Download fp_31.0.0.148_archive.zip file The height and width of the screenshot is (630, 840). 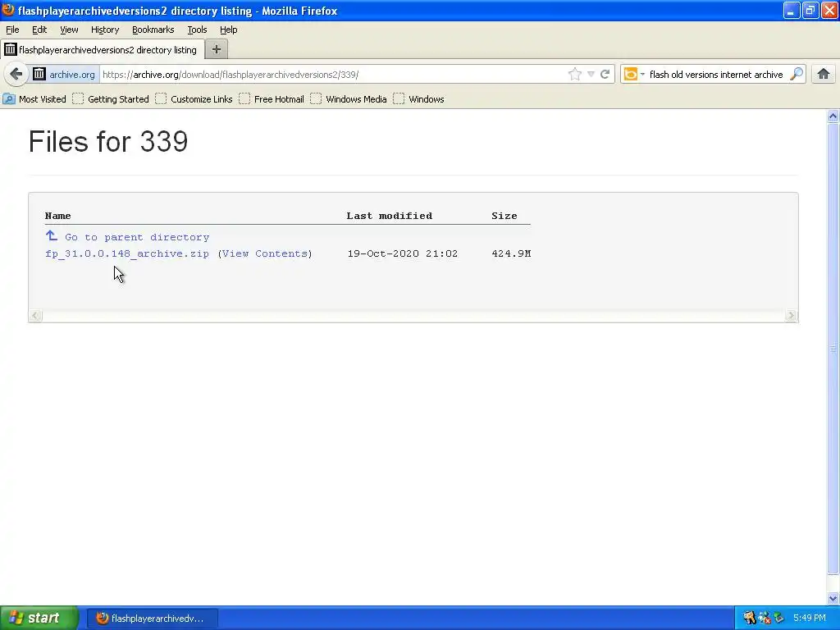coord(127,253)
